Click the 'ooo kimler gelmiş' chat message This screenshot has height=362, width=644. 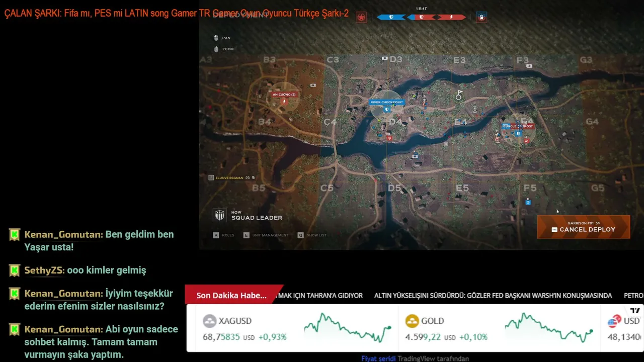tap(107, 270)
